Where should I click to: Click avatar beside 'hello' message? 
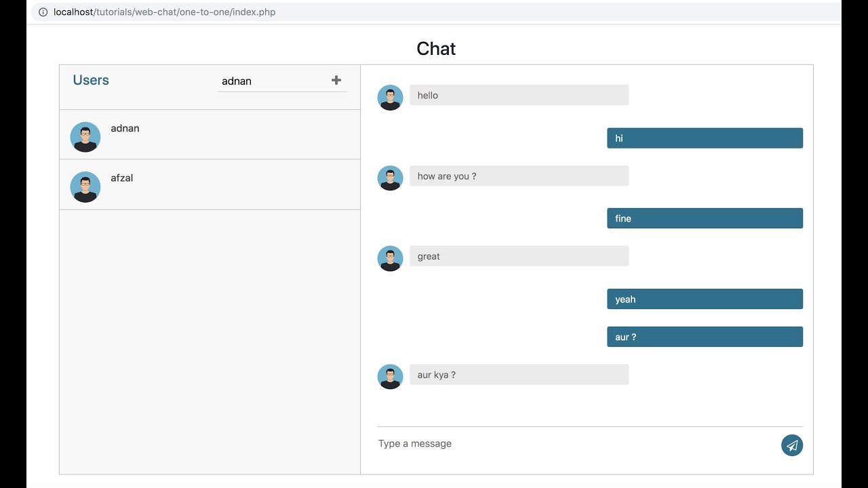390,98
